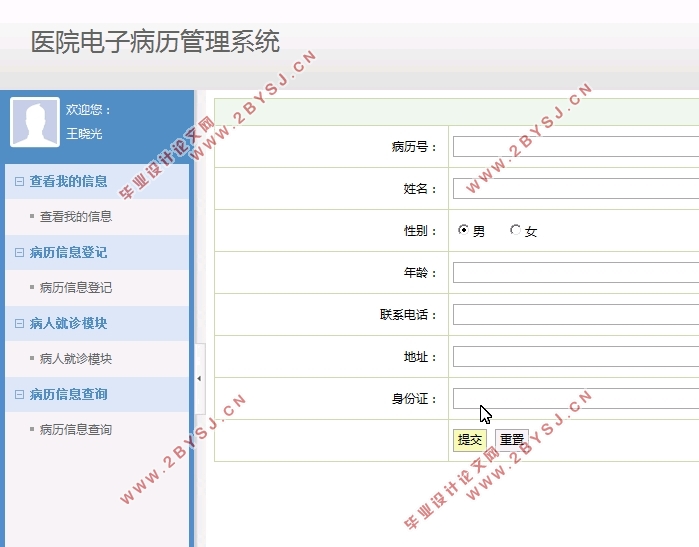Click the user name 王晓光
Image resolution: width=699 pixels, height=547 pixels.
point(84,134)
